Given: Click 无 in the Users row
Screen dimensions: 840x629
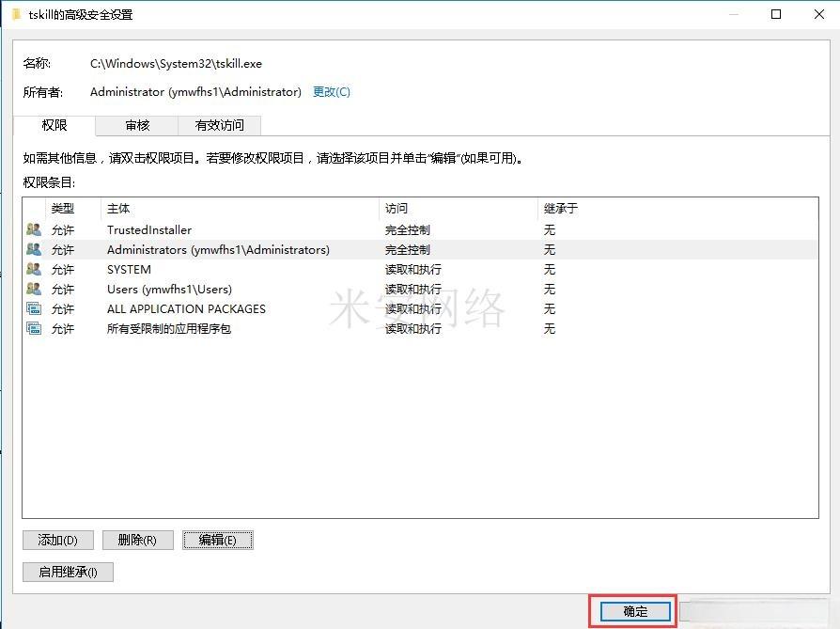Looking at the screenshot, I should click(x=550, y=289).
